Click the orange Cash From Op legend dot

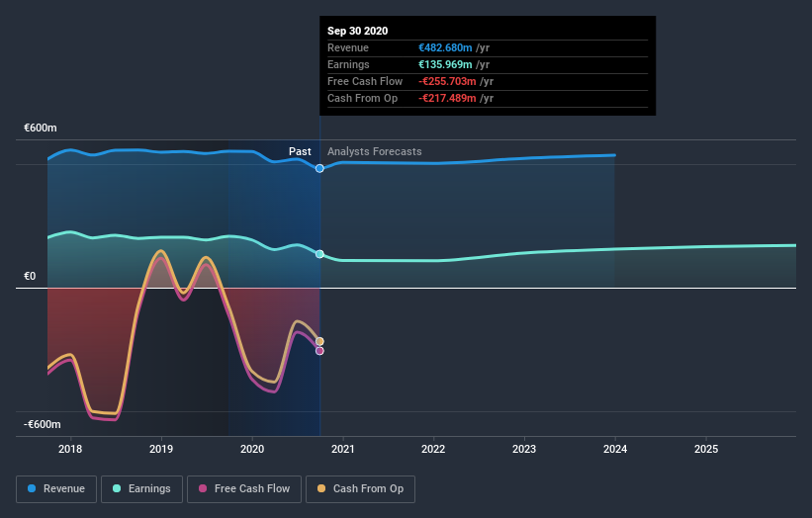tap(321, 488)
